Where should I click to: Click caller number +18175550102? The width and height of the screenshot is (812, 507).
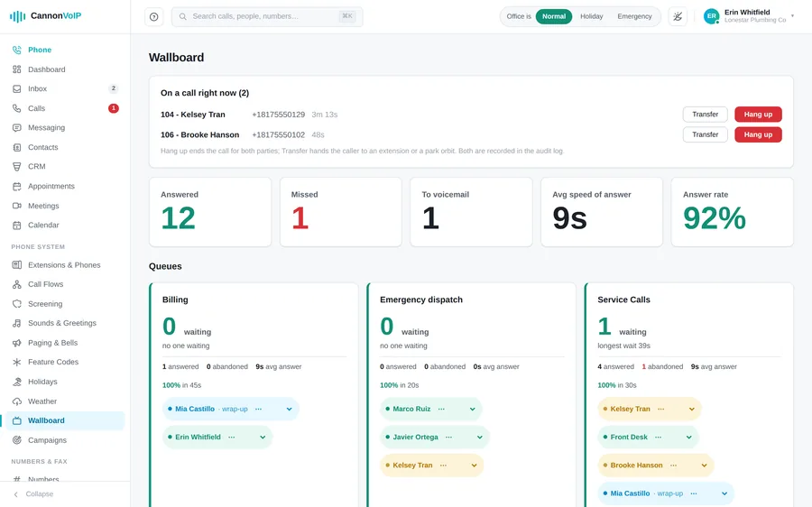tap(278, 134)
